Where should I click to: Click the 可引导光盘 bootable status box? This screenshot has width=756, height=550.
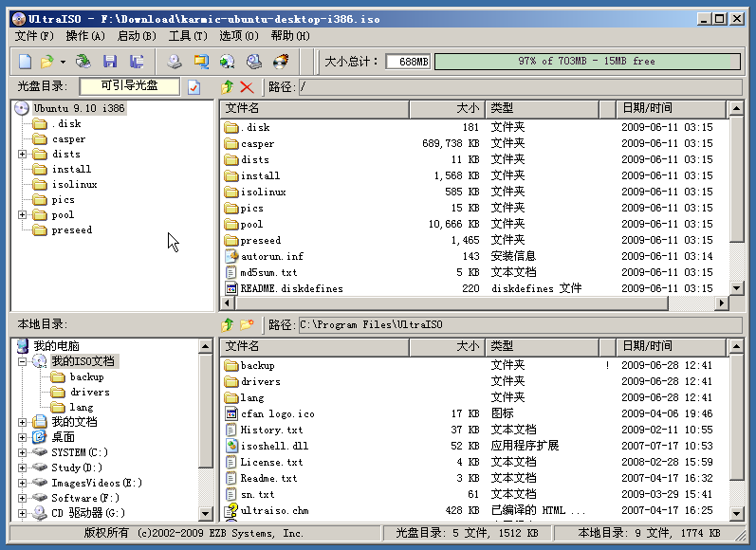pyautogui.click(x=130, y=86)
